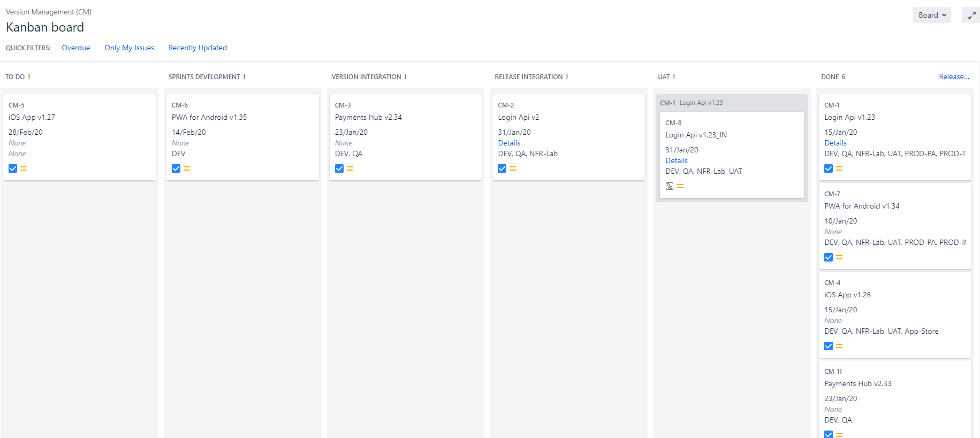Click task checkbox icon on CM-5 card
This screenshot has width=980, height=438.
pyautogui.click(x=13, y=168)
